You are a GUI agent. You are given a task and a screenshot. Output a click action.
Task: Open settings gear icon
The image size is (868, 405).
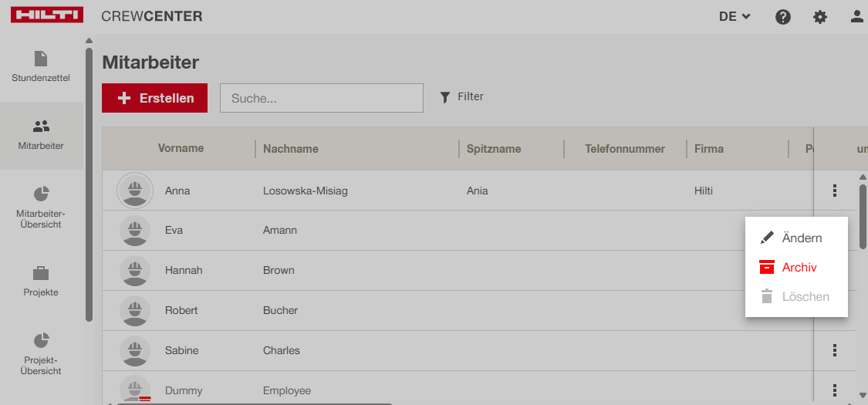tap(820, 16)
